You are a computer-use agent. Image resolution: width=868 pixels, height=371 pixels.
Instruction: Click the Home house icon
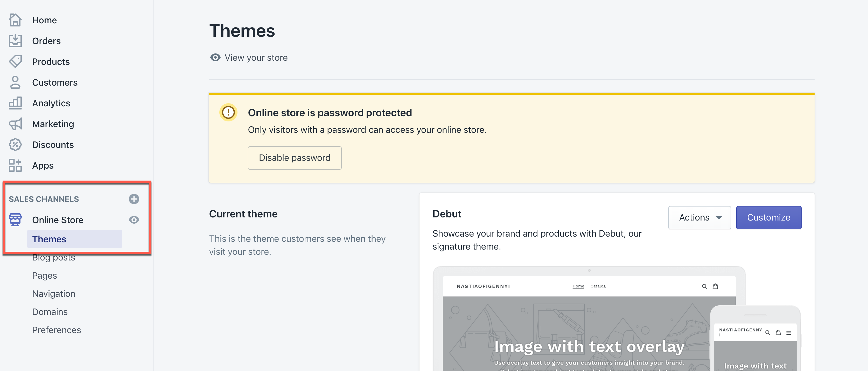click(x=15, y=20)
